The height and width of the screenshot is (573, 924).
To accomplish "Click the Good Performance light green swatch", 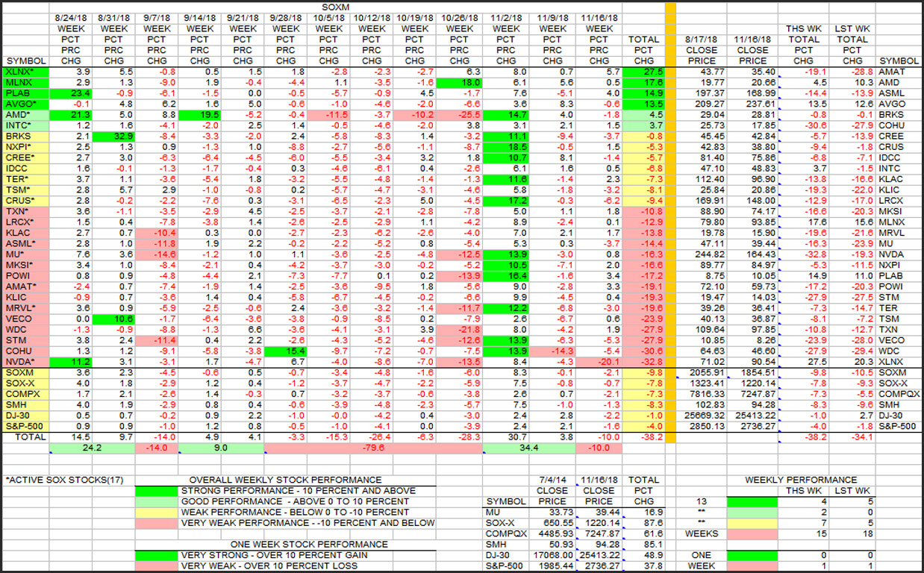I will tap(157, 501).
